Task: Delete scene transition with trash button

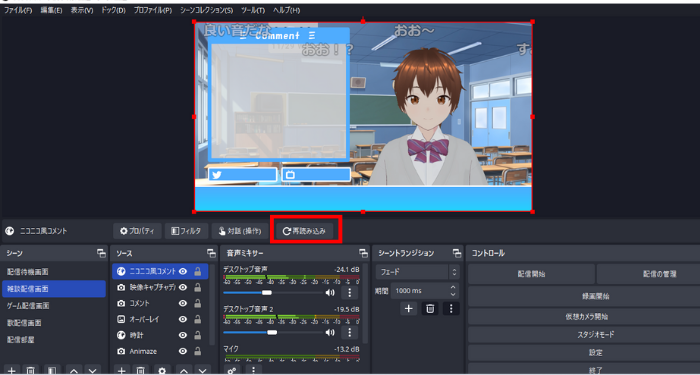Action: point(430,308)
